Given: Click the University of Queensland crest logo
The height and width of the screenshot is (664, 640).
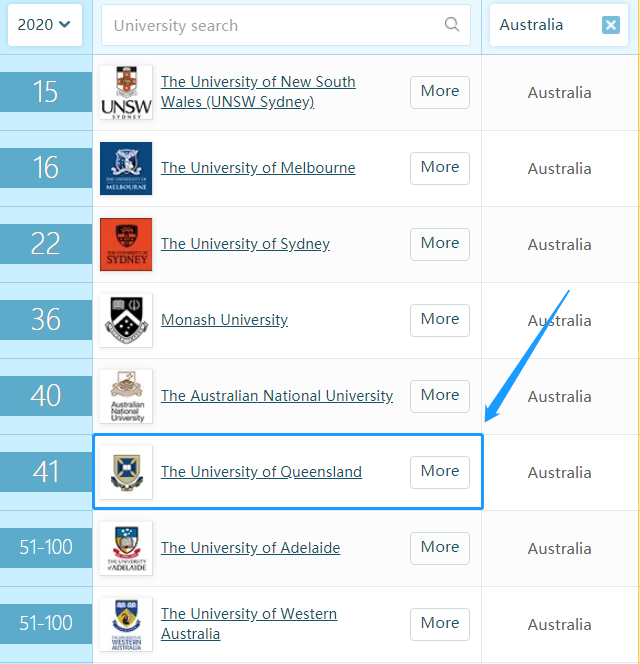Looking at the screenshot, I should (126, 472).
